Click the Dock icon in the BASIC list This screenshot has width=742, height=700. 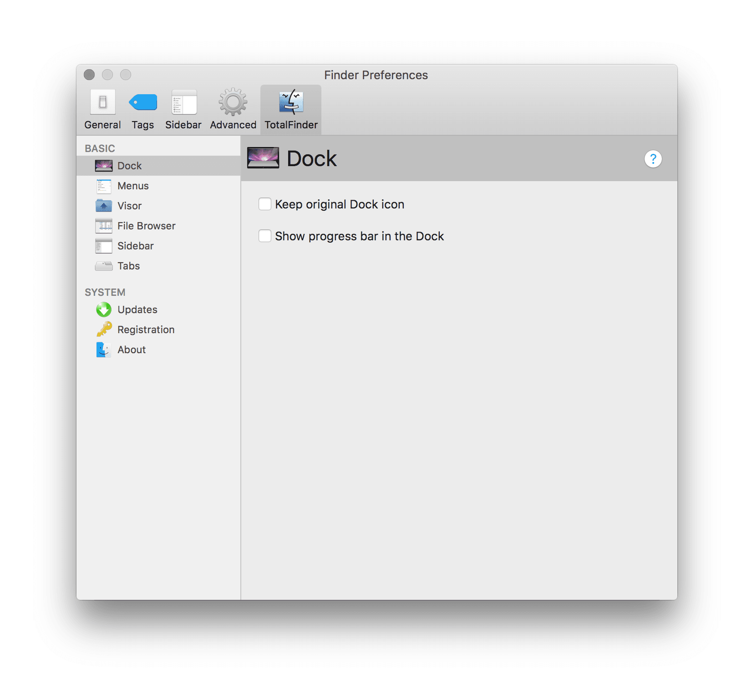(104, 166)
